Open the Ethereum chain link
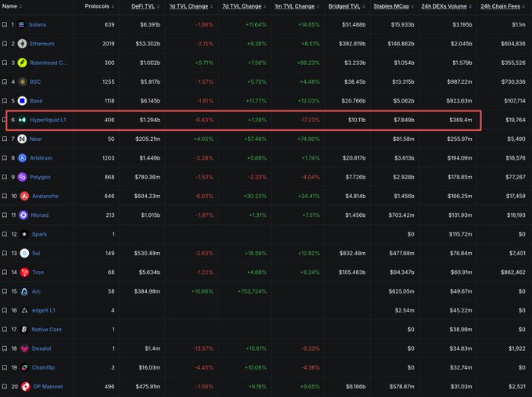Screen dimensions: 532x397 pos(42,44)
